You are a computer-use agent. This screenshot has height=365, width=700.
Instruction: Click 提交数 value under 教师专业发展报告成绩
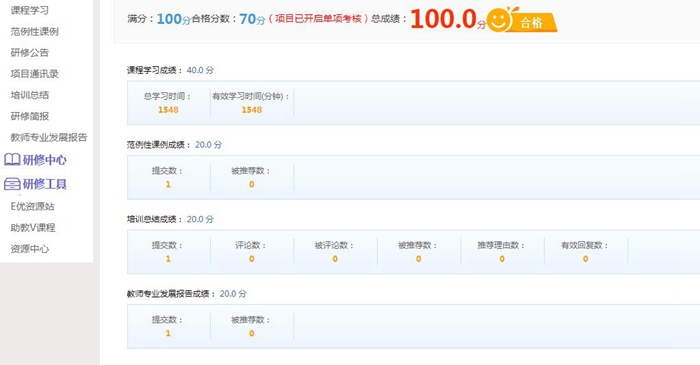[168, 333]
